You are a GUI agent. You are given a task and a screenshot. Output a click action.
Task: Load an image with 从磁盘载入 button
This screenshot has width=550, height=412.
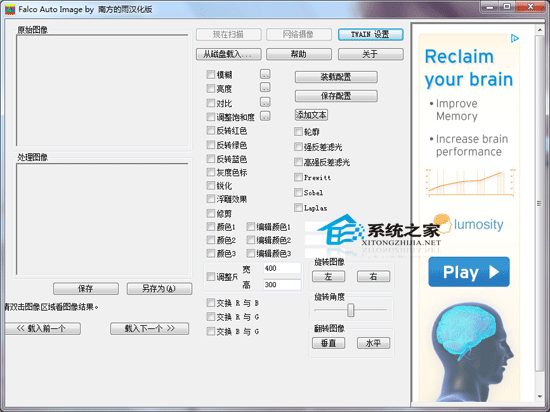(x=228, y=54)
